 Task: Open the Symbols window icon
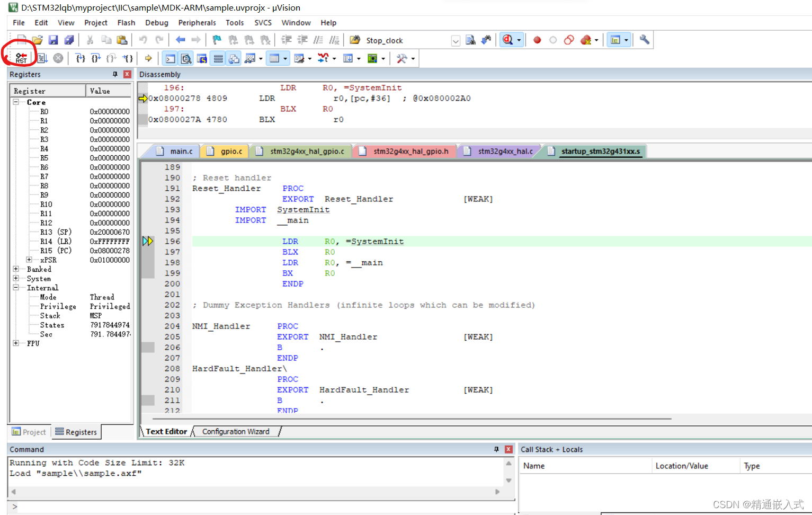pos(202,58)
